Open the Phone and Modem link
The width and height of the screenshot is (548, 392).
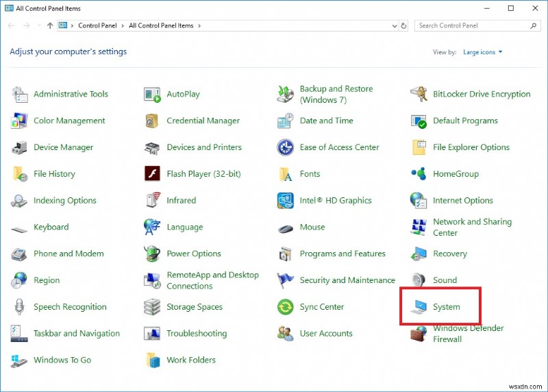(x=68, y=254)
